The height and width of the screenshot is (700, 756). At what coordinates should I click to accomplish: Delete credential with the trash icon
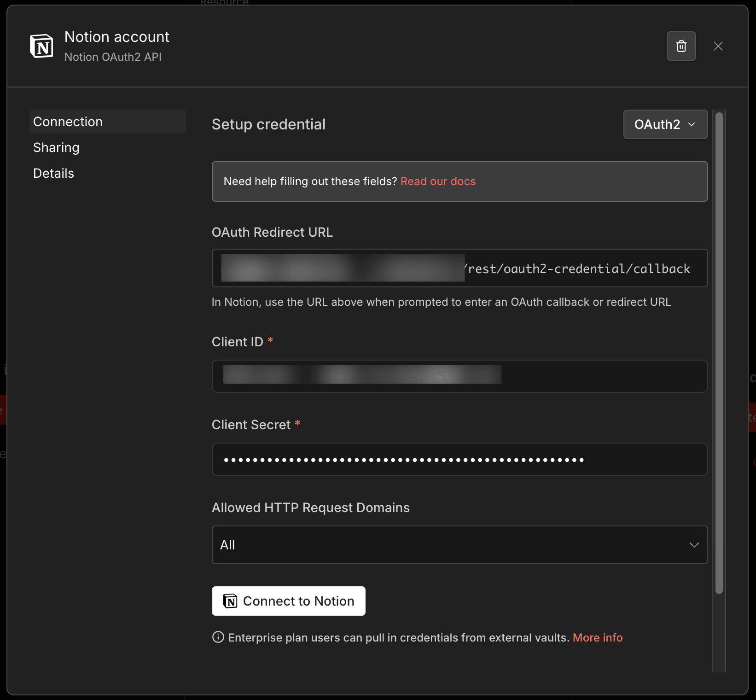tap(681, 46)
